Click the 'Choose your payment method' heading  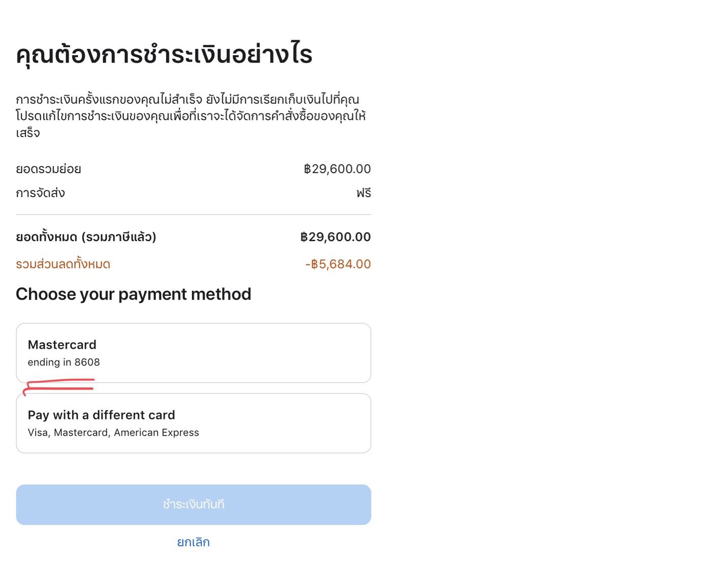(134, 294)
